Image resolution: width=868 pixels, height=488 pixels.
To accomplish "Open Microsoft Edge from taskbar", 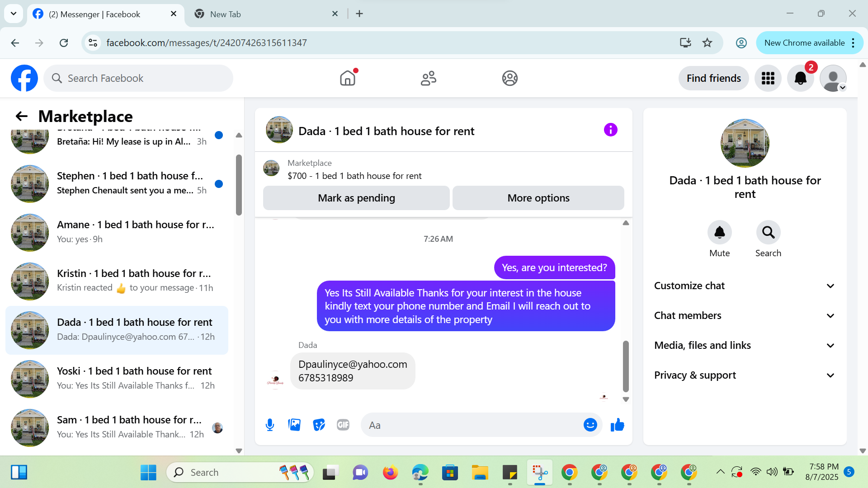I will coord(420,473).
